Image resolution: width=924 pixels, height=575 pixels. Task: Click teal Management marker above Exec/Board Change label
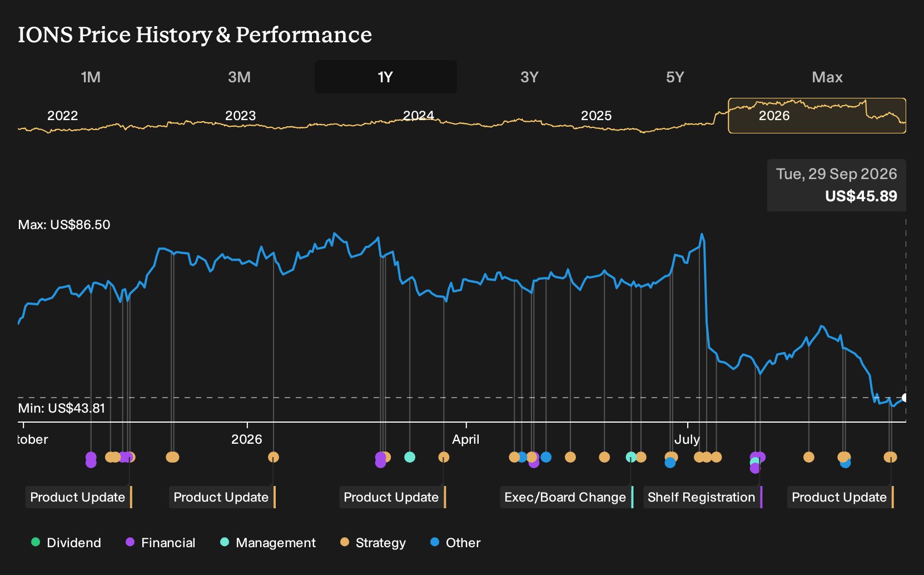[x=631, y=457]
